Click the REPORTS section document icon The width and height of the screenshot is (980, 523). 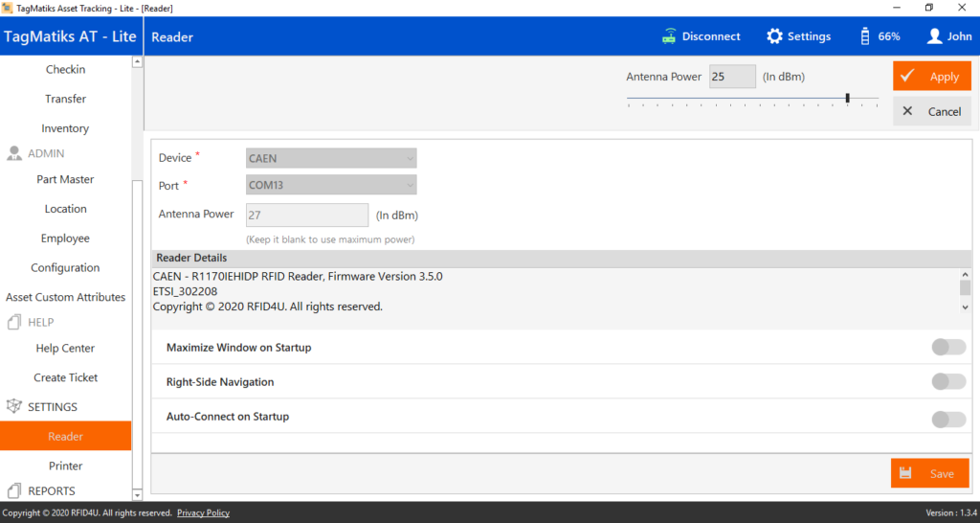click(x=13, y=491)
